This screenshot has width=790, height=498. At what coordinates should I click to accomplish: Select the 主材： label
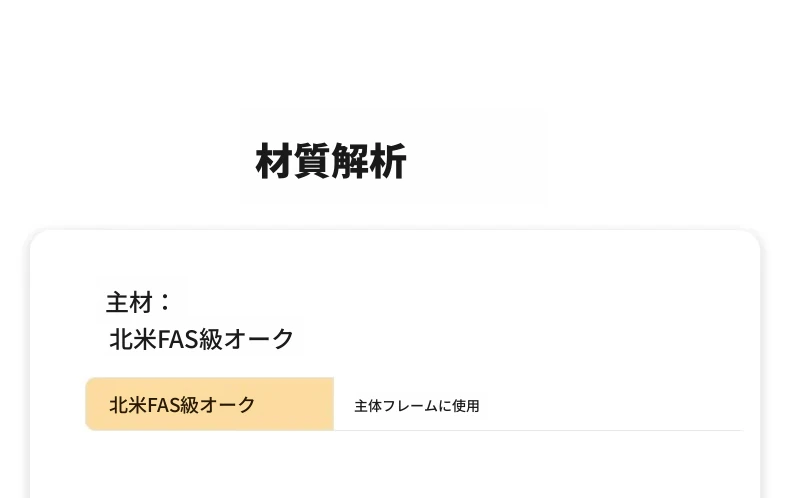tap(139, 302)
